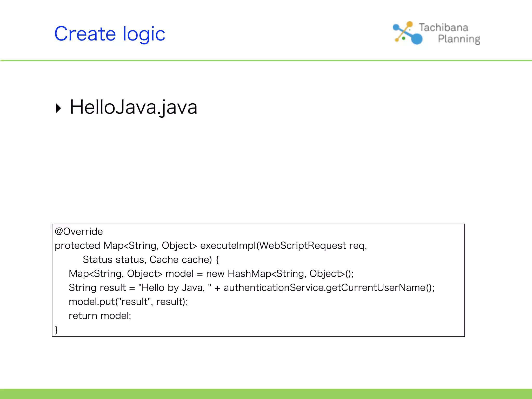The image size is (532, 399).
Task: Click the word "WebScriptRequest" in the code
Action: click(302, 245)
